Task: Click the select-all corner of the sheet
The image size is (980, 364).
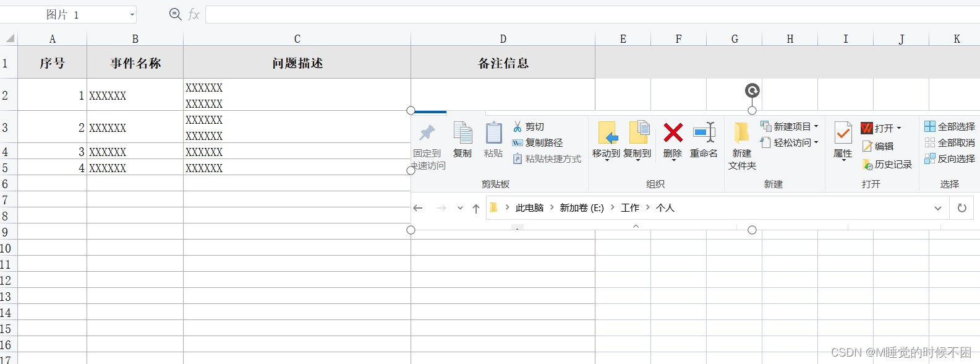Action: click(9, 38)
